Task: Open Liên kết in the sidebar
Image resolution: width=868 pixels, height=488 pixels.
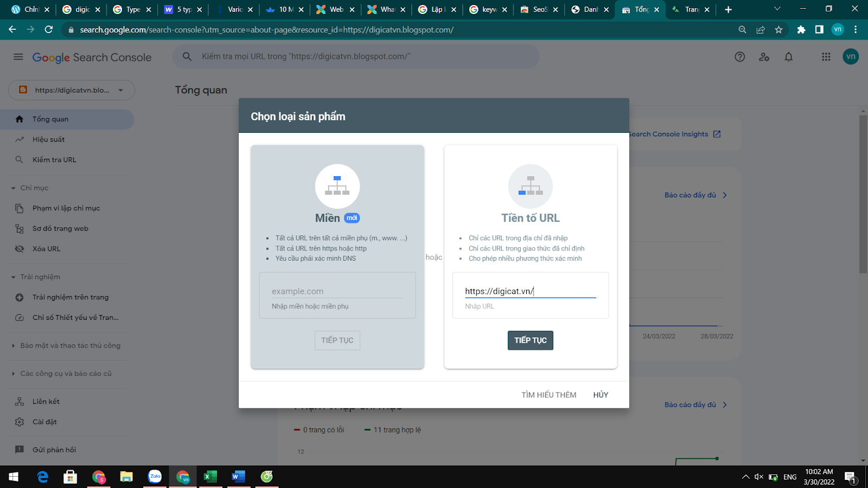Action: coord(67,402)
